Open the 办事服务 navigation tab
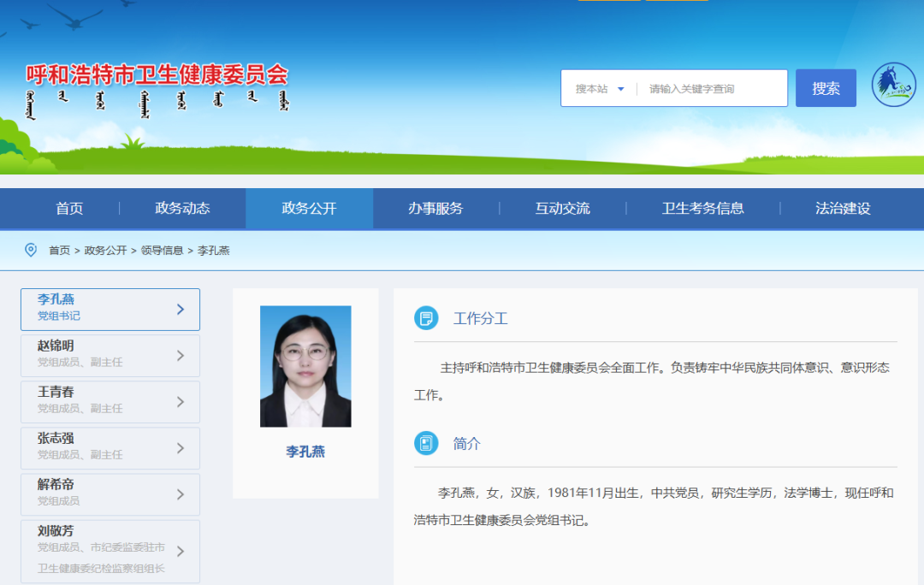924x585 pixels. (436, 208)
